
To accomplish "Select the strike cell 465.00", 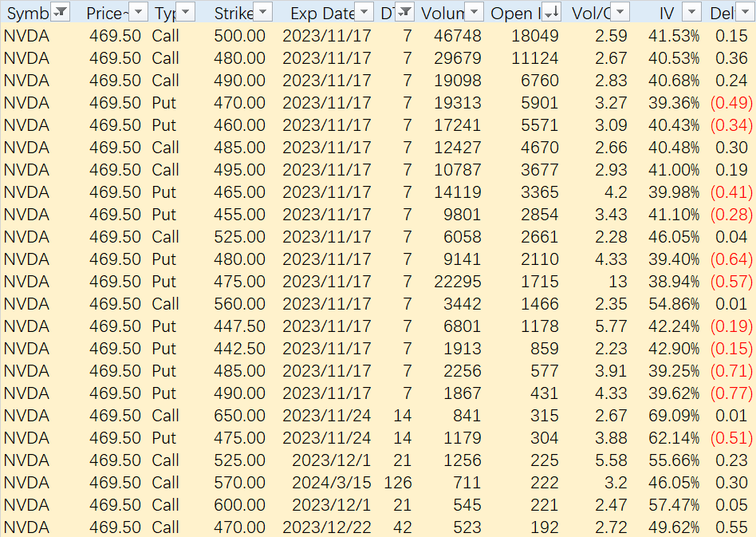I will click(x=239, y=192).
